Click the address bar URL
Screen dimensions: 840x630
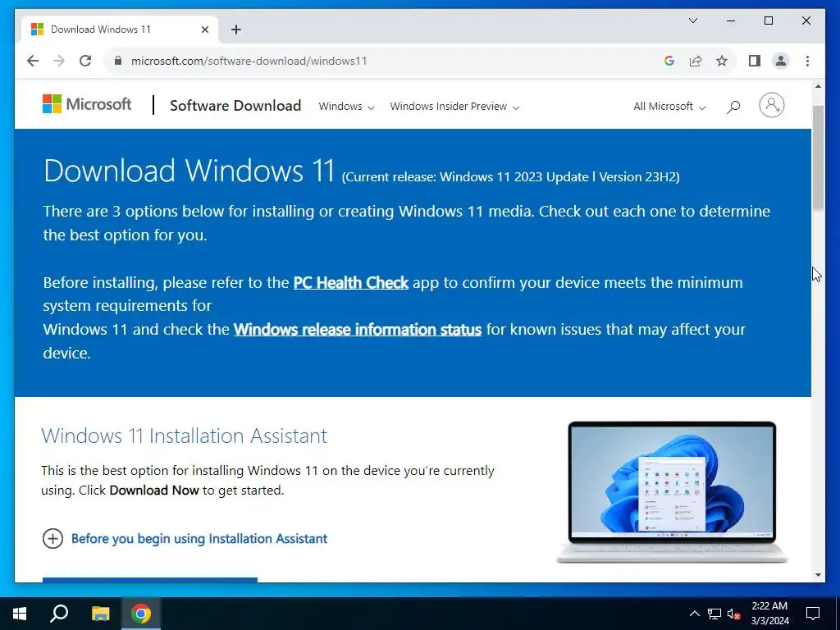tap(249, 61)
